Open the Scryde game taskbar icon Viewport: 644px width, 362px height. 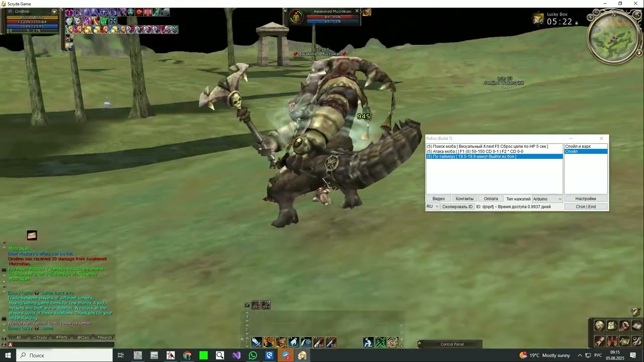click(x=302, y=355)
